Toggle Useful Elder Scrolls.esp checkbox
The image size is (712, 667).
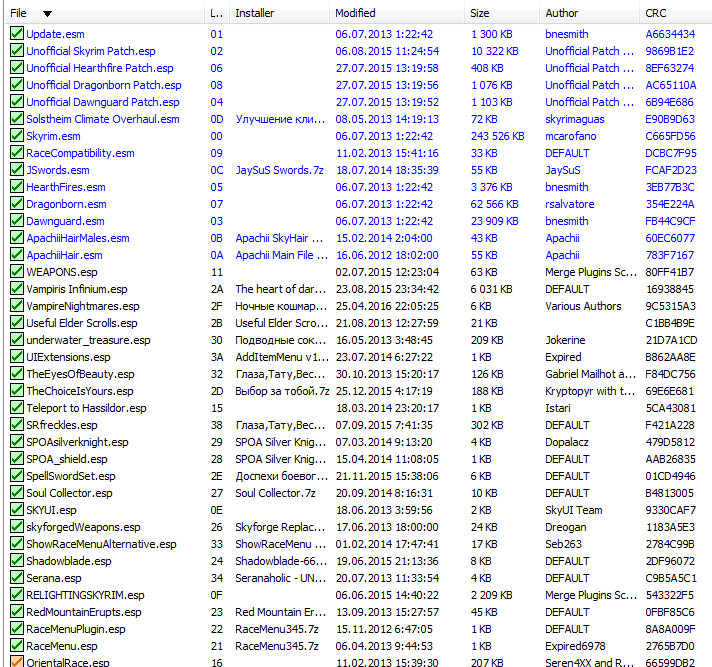(17, 323)
